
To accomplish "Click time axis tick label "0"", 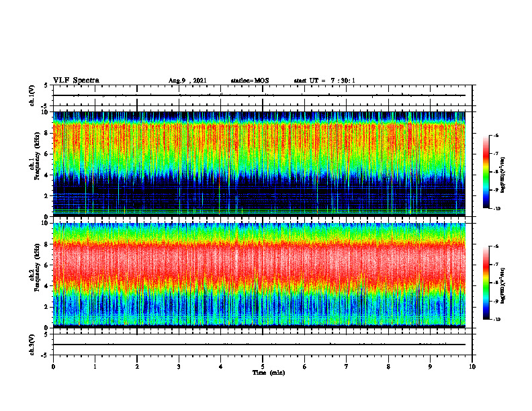I will (x=53, y=367).
